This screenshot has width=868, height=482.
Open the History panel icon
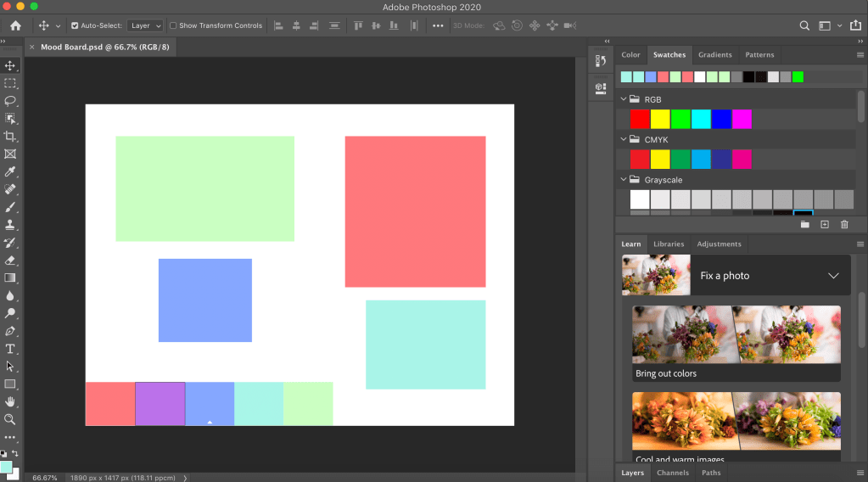click(600, 60)
